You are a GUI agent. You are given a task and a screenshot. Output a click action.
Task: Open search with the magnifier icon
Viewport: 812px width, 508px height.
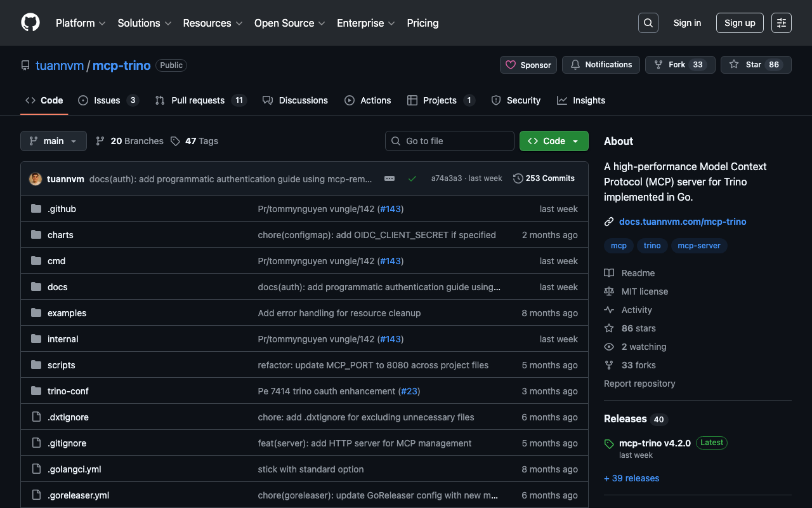[648, 23]
